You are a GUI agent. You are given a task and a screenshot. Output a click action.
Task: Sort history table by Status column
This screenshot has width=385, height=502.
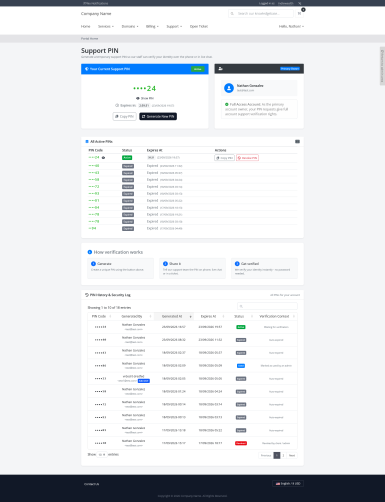click(241, 316)
